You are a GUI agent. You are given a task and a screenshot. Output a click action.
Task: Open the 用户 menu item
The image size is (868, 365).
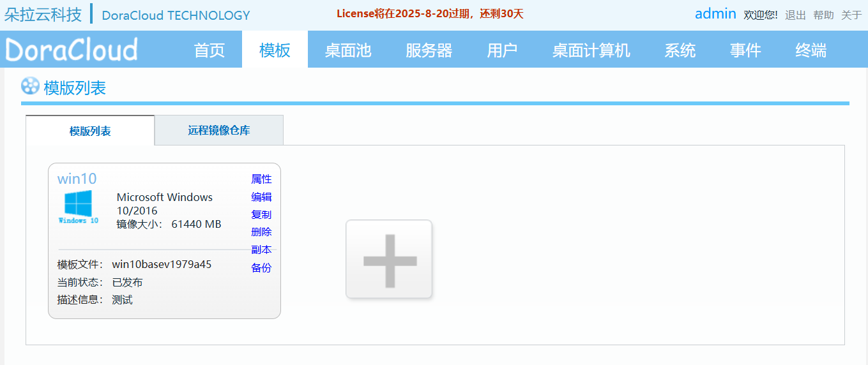(x=502, y=50)
